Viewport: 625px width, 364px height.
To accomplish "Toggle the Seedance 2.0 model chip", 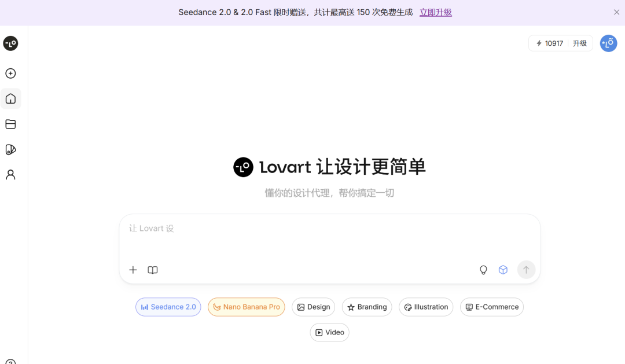I will click(168, 307).
